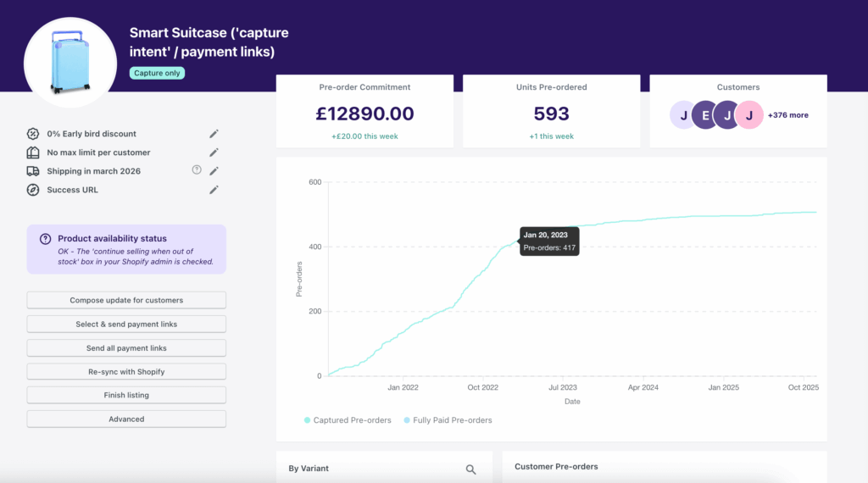The width and height of the screenshot is (868, 483).
Task: Click the truck shipping icon
Action: 33,171
